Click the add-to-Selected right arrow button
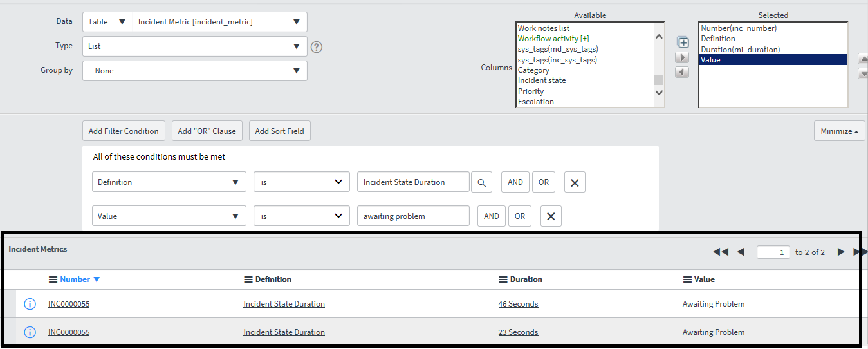 [x=682, y=58]
